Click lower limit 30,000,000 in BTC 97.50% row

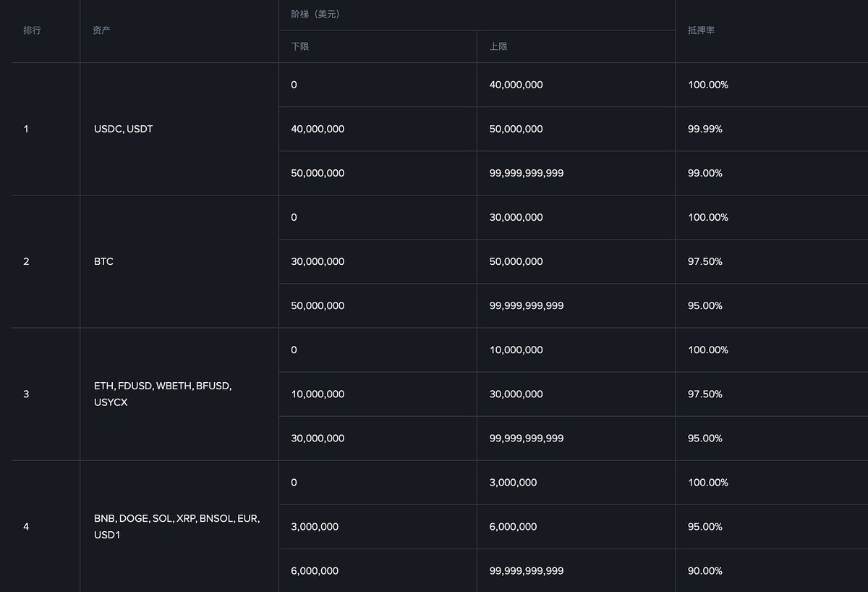[318, 261]
